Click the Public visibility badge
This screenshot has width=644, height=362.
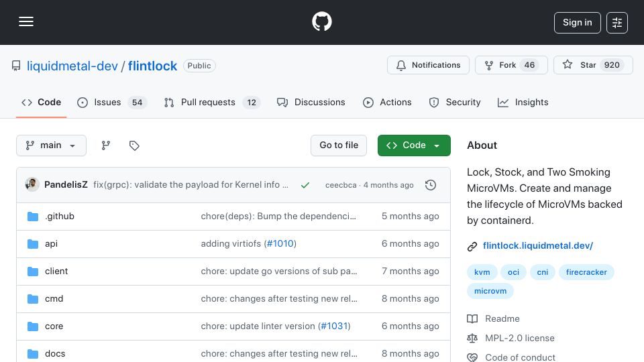tap(199, 66)
